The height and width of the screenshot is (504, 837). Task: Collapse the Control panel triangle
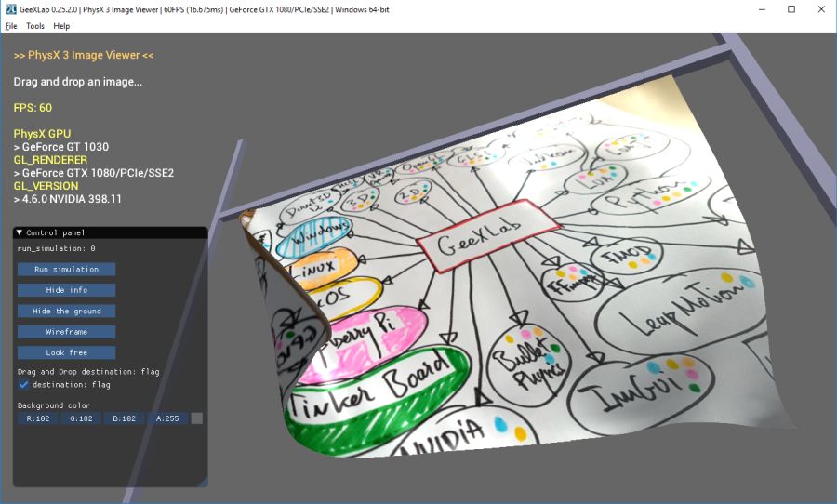click(20, 232)
